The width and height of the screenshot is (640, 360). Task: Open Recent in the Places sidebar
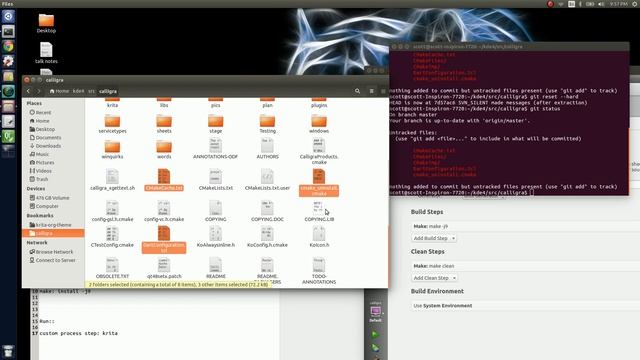coord(40,112)
